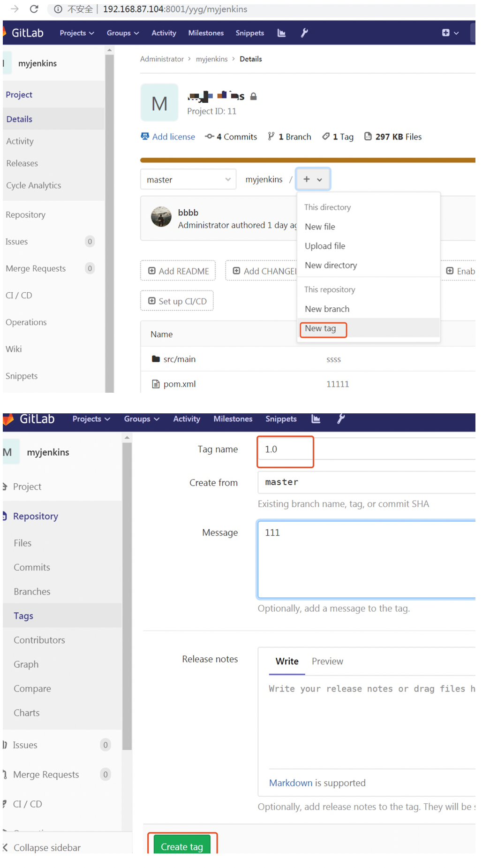The height and width of the screenshot is (868, 482).
Task: Open the site security info icon
Action: (58, 9)
